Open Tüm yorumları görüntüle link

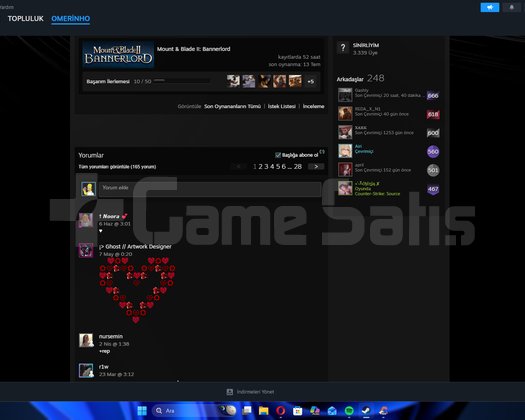coord(117,167)
